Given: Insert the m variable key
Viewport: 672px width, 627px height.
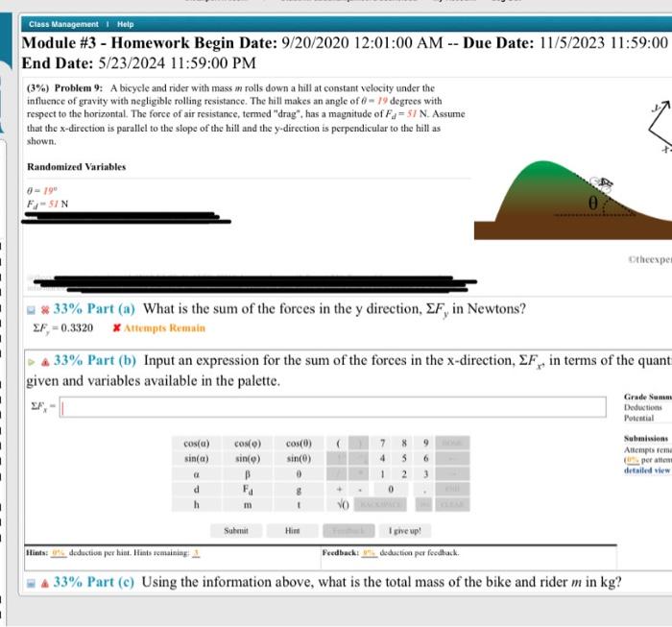Looking at the screenshot, I should point(248,505).
